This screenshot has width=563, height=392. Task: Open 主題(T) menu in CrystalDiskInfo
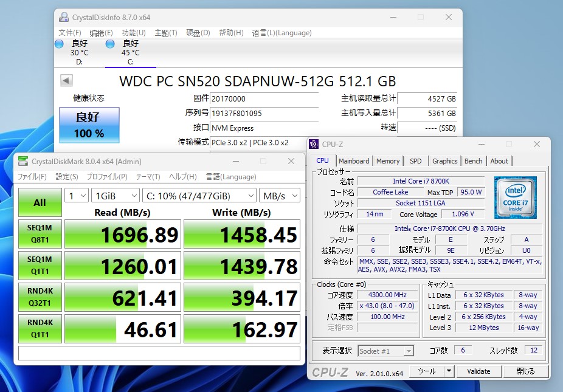pos(166,33)
